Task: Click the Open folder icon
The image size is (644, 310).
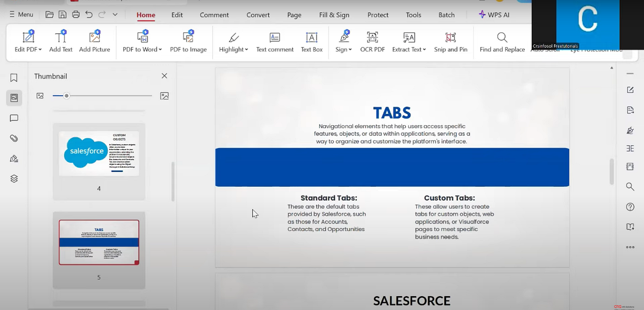Action: coord(50,15)
